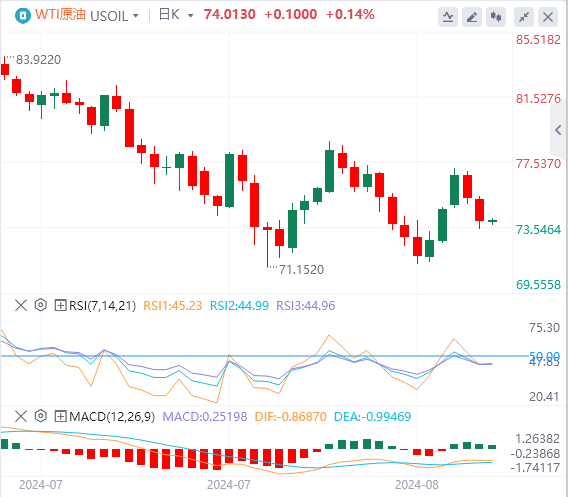Open the indicator line chart tool icon
The height and width of the screenshot is (497, 568).
click(x=448, y=17)
